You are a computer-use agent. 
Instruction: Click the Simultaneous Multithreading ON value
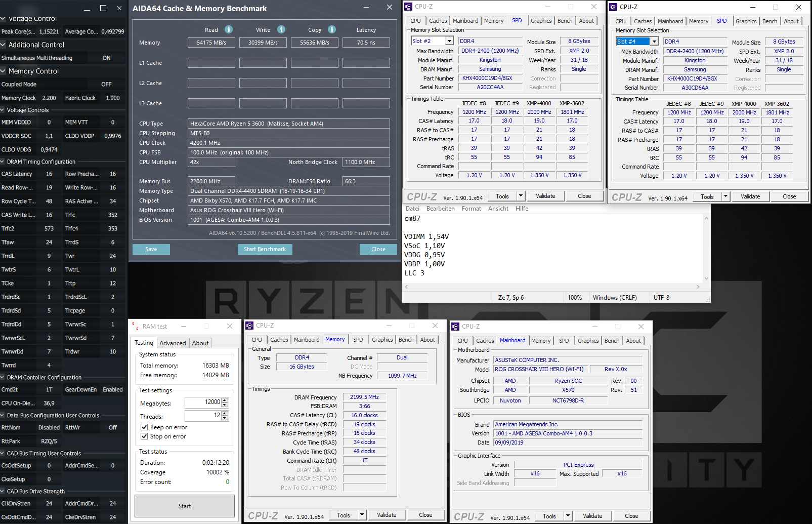[106, 58]
